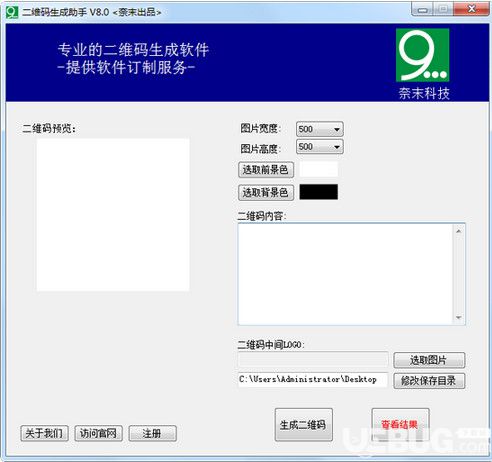Click the QR code preview area

[113, 215]
